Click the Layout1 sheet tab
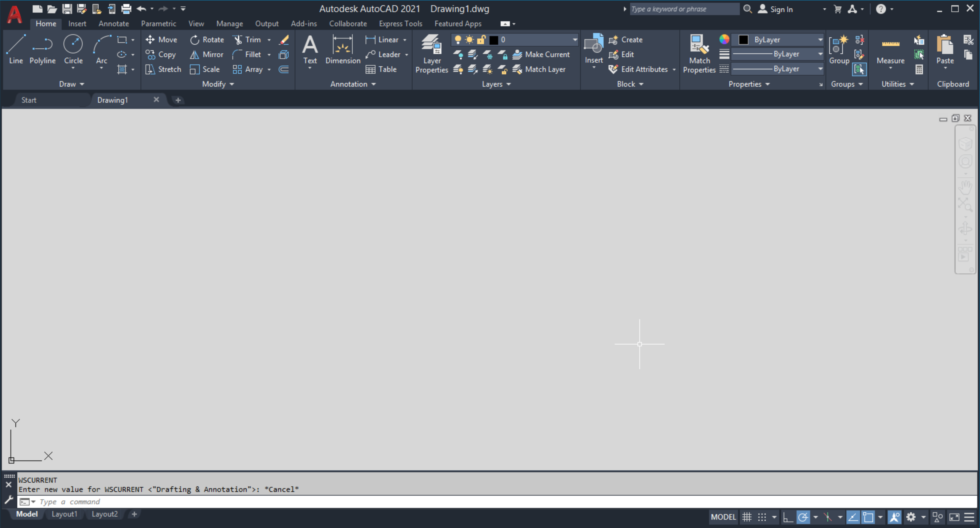 click(x=65, y=514)
